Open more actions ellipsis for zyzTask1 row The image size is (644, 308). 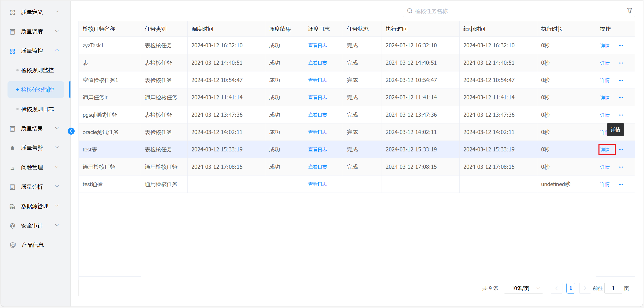coord(621,46)
